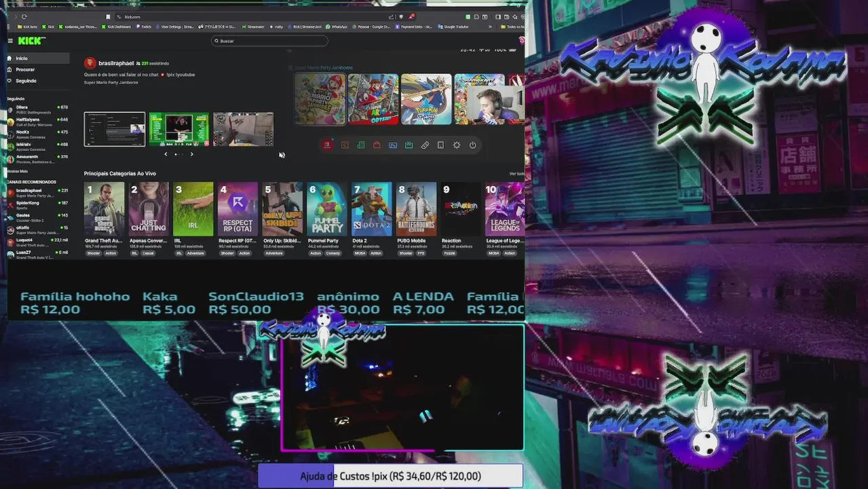868x489 pixels.
Task: Open the Controllers icon on Switch menu
Action: point(425,145)
